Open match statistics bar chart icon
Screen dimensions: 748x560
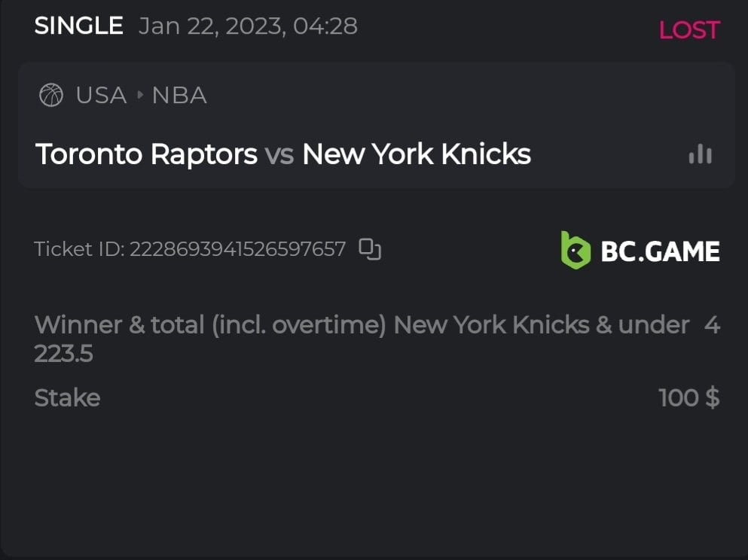click(700, 154)
